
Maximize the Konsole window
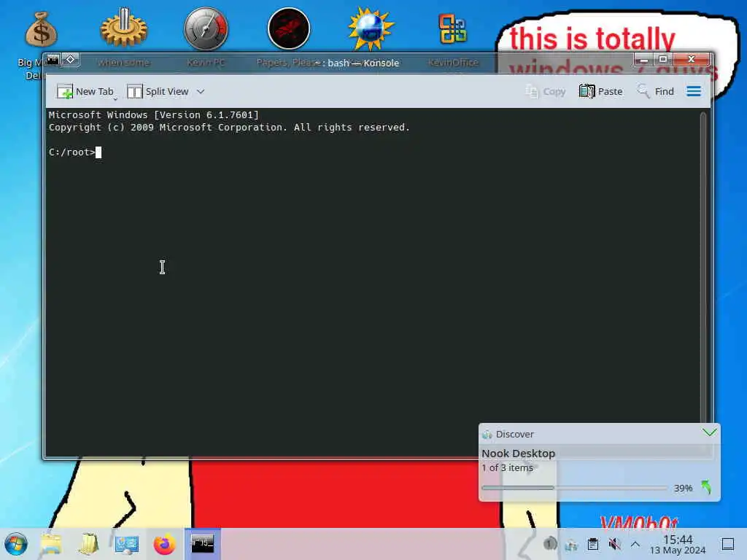coord(662,59)
